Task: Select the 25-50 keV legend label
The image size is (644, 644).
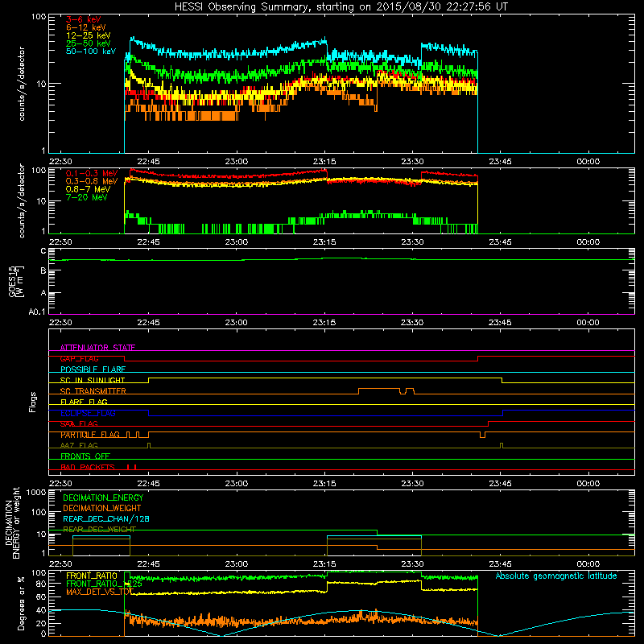Action: click(x=89, y=43)
